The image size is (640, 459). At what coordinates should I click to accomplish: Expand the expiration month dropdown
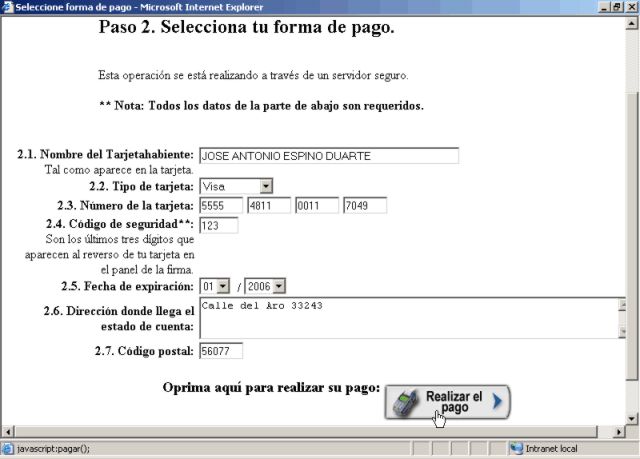(222, 286)
